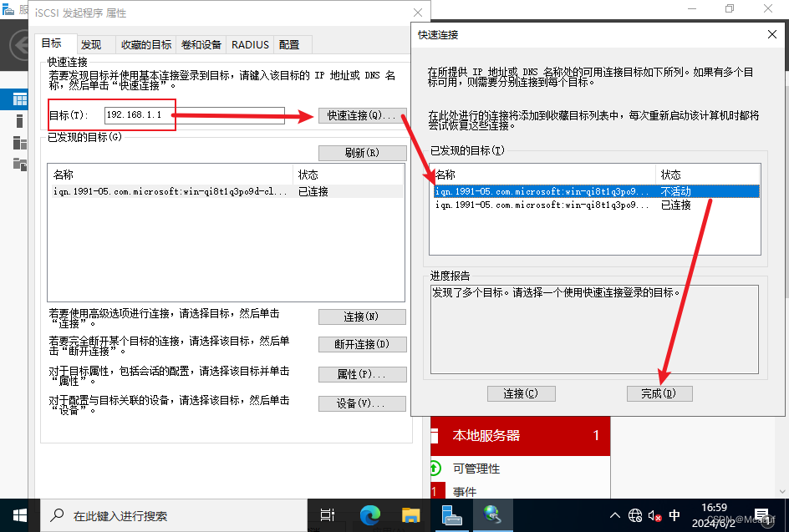Viewport: 789px width, 532px height.
Task: Open file and storage services sidebar icon
Action: pyautogui.click(x=19, y=164)
